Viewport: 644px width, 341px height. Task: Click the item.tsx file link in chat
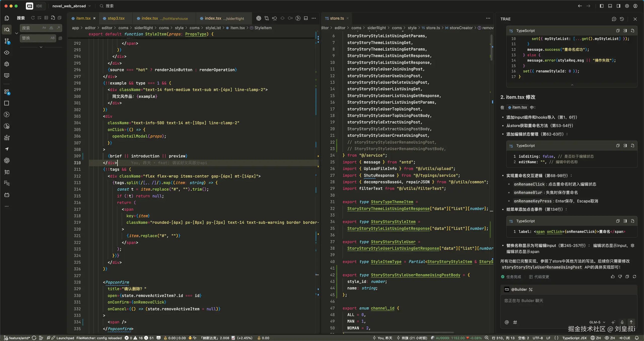pyautogui.click(x=517, y=107)
